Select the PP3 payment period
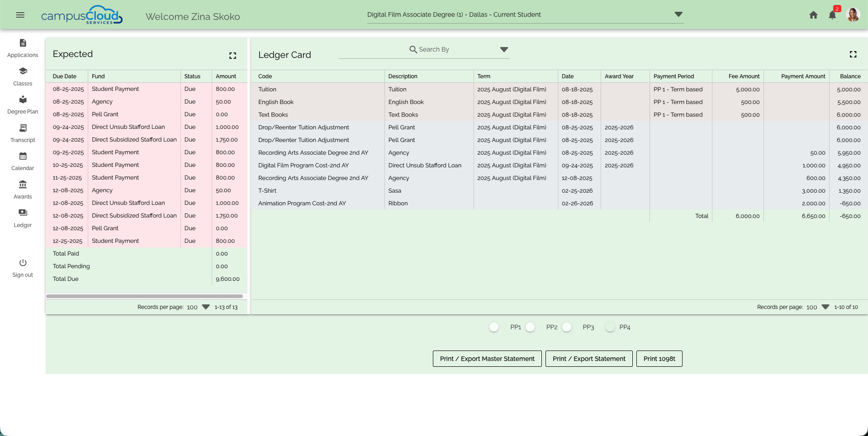Image resolution: width=868 pixels, height=436 pixels. coord(567,327)
